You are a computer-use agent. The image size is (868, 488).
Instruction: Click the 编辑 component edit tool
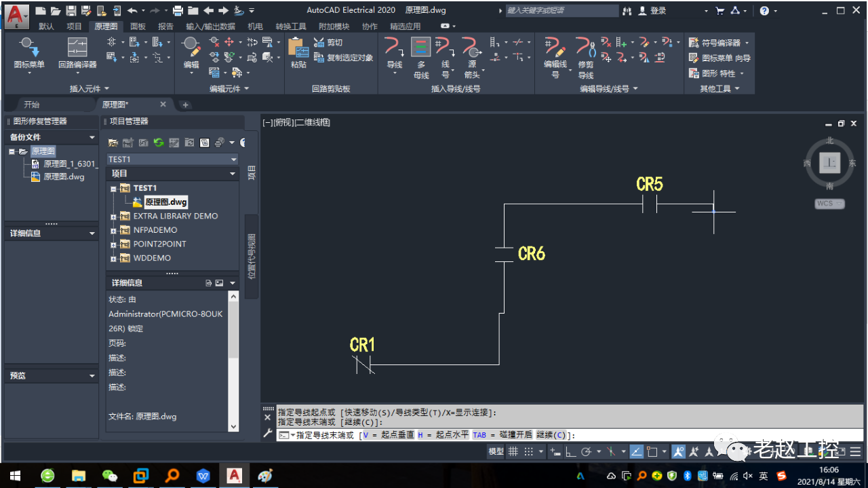click(191, 54)
